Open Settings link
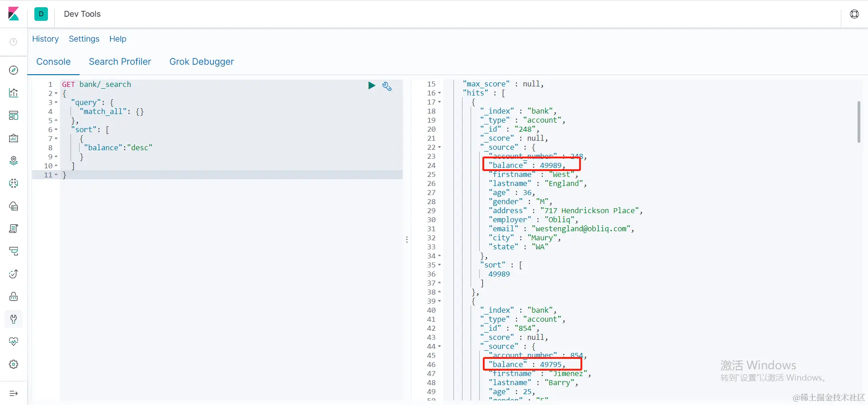This screenshot has height=405, width=868. coord(84,39)
